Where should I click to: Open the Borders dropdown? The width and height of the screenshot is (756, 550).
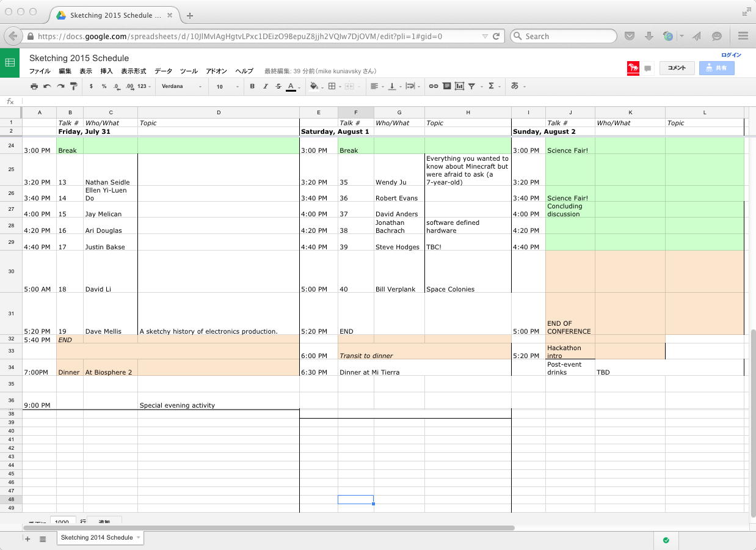pos(334,87)
